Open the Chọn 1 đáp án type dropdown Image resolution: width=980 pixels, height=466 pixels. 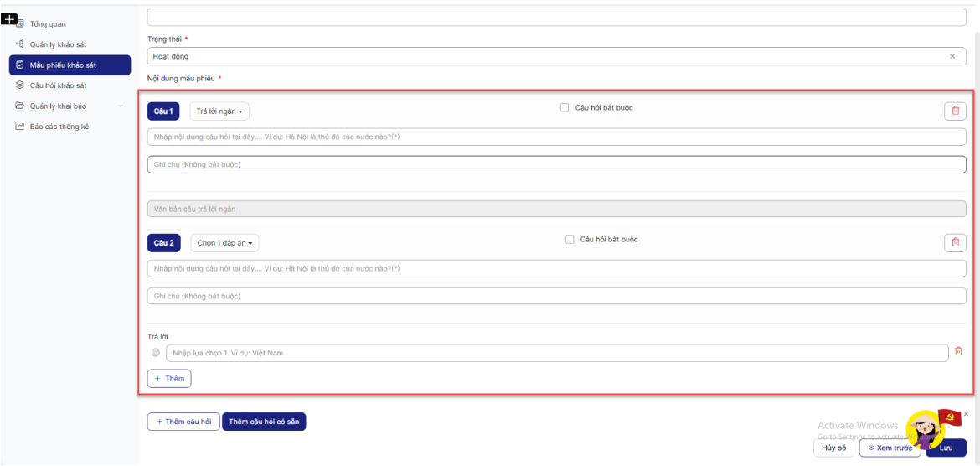[224, 243]
